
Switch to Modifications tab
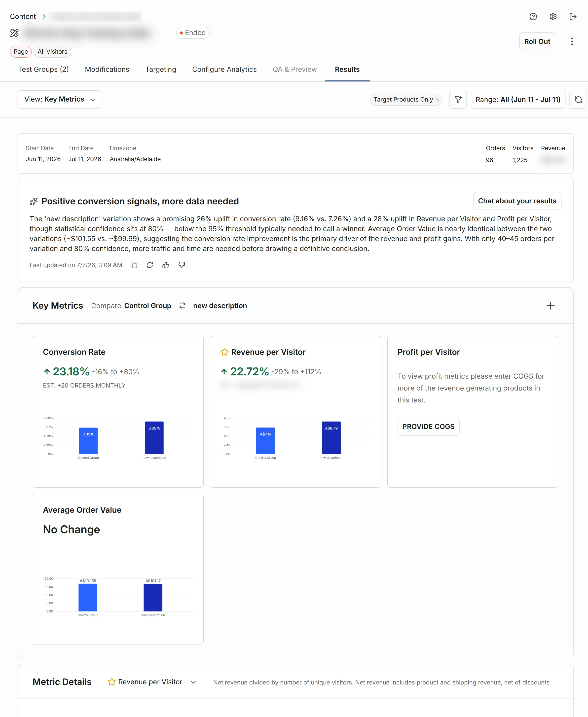(107, 70)
